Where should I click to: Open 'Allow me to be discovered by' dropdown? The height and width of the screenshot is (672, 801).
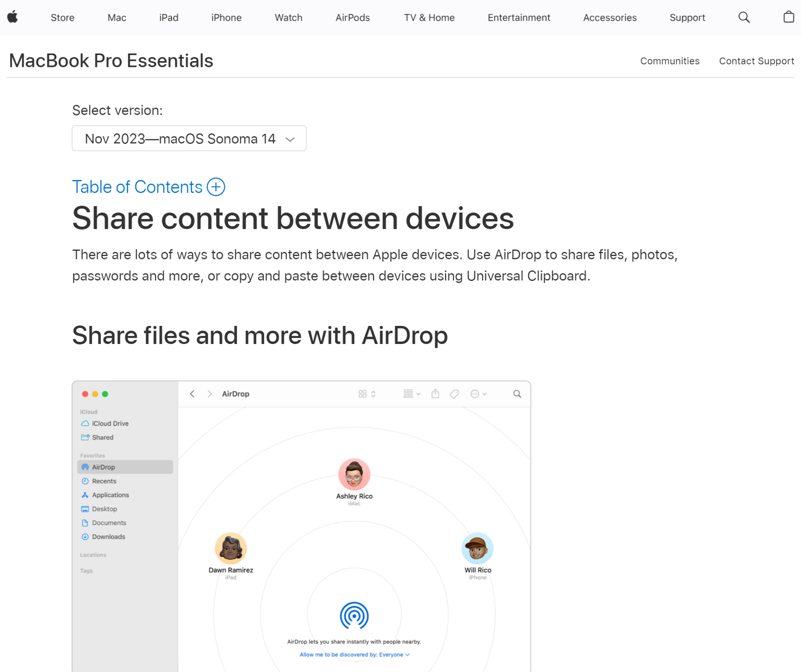pyautogui.click(x=355, y=655)
